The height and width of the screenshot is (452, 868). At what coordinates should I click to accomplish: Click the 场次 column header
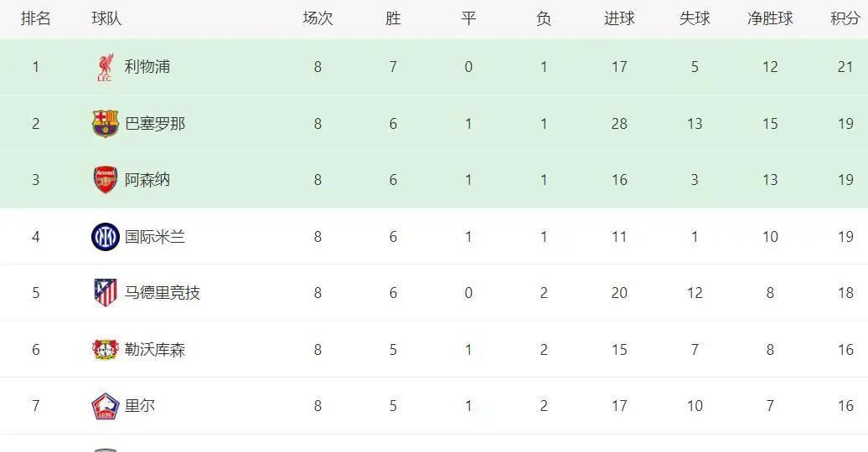[318, 18]
